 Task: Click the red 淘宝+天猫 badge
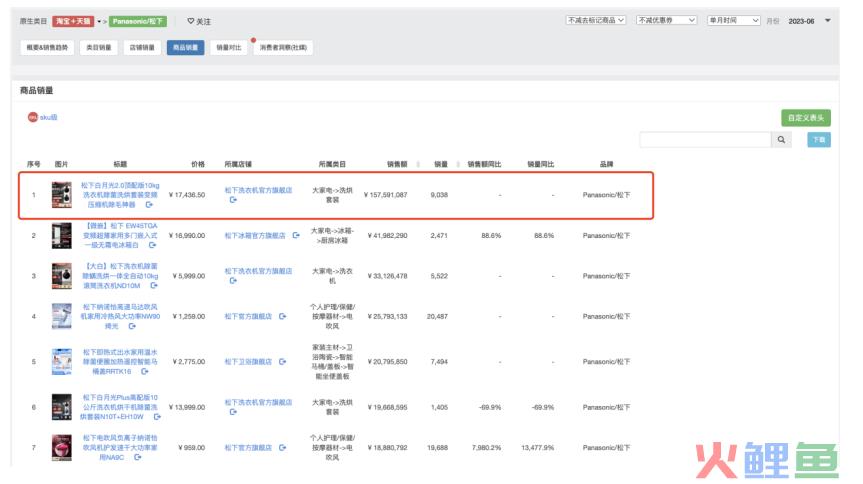73,21
